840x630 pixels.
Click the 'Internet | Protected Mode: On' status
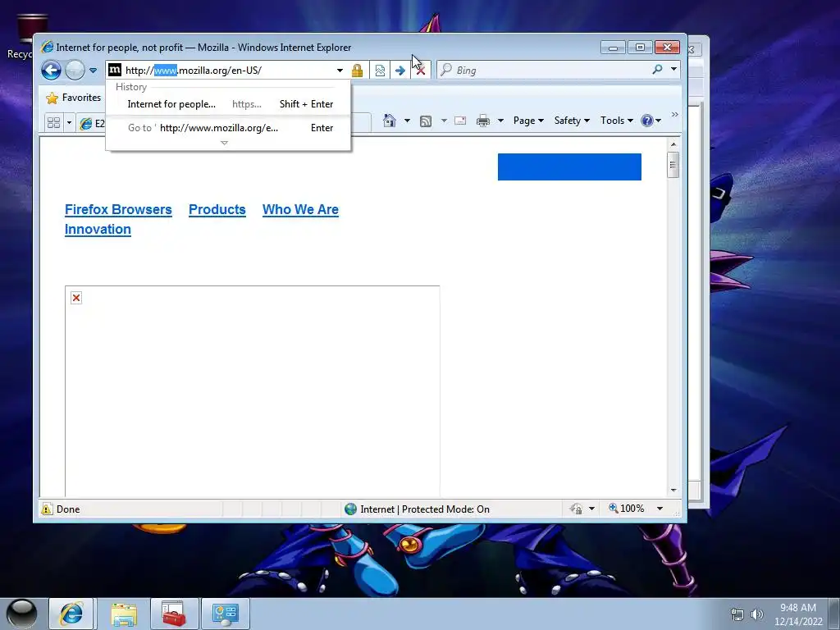tap(418, 509)
